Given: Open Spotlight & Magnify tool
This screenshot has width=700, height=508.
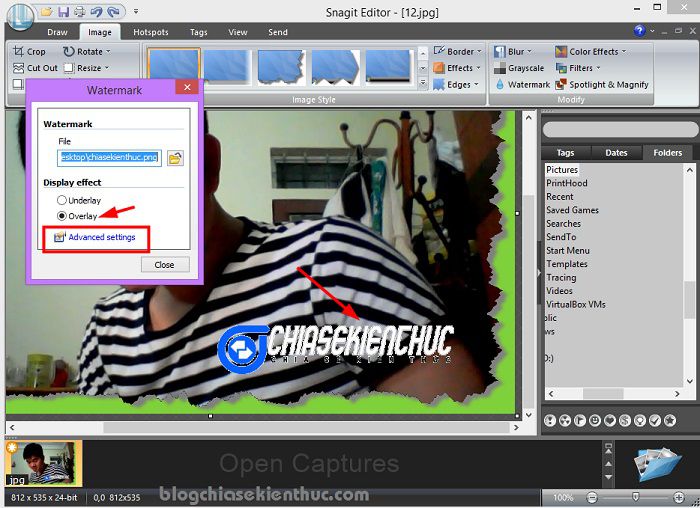Looking at the screenshot, I should pos(602,85).
